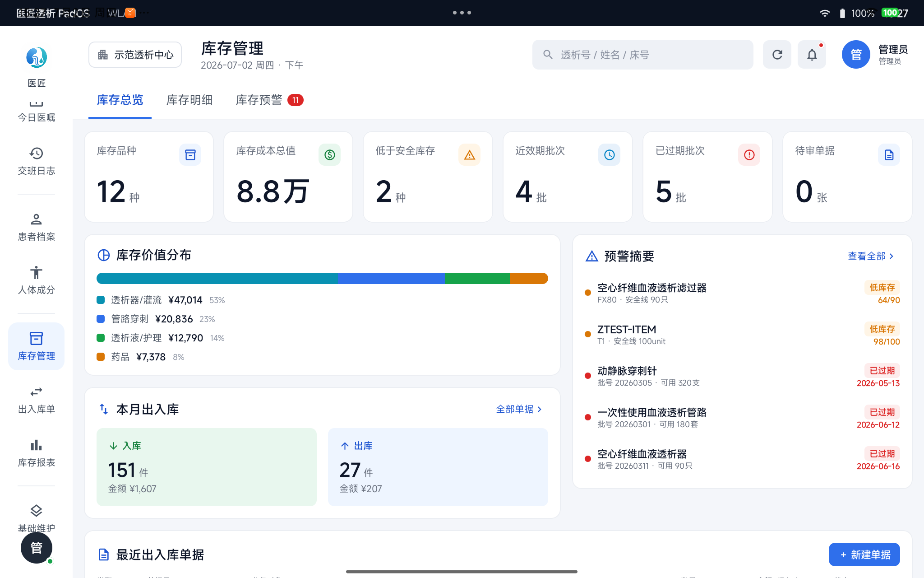Click 新建单据 button

864,555
